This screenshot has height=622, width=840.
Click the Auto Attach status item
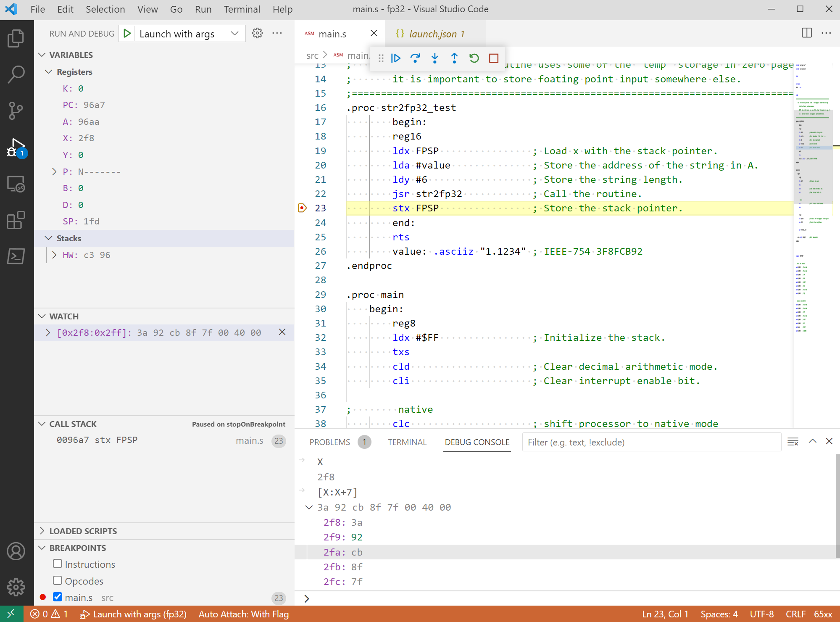(x=243, y=614)
